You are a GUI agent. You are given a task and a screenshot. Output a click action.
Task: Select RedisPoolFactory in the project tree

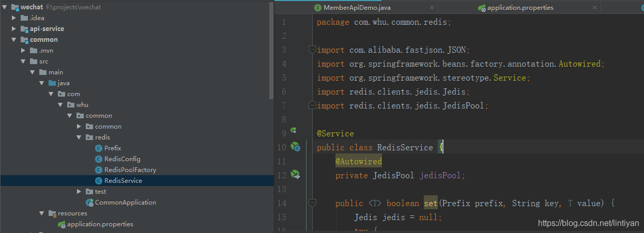130,170
